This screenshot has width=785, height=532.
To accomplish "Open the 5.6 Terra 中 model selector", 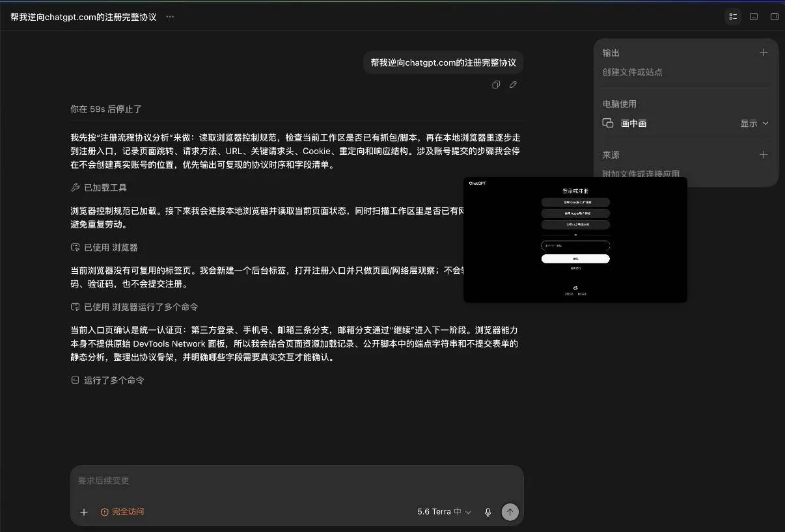I will 444,512.
